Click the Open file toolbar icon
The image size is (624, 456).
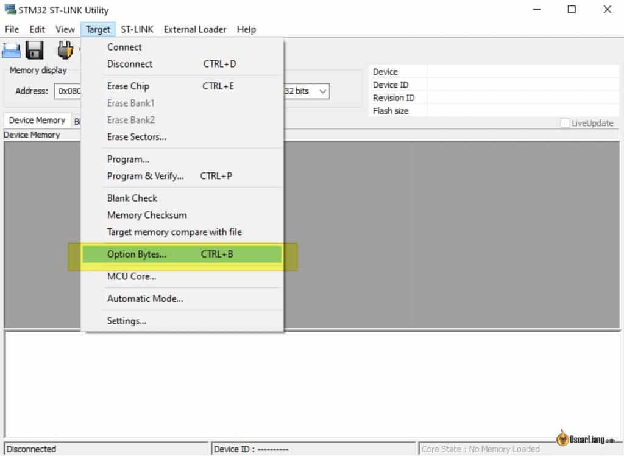click(11, 51)
